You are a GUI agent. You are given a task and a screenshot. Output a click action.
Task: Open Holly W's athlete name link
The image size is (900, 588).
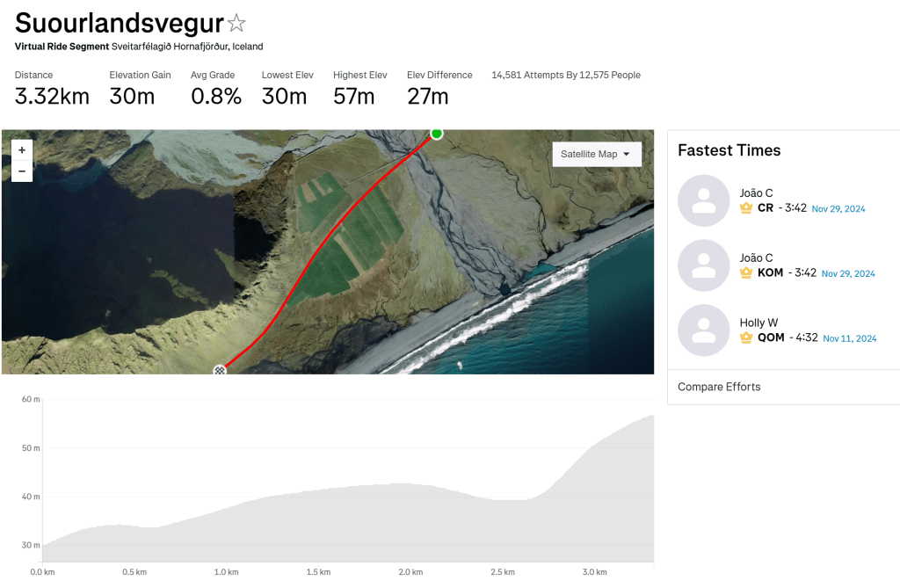(x=758, y=323)
